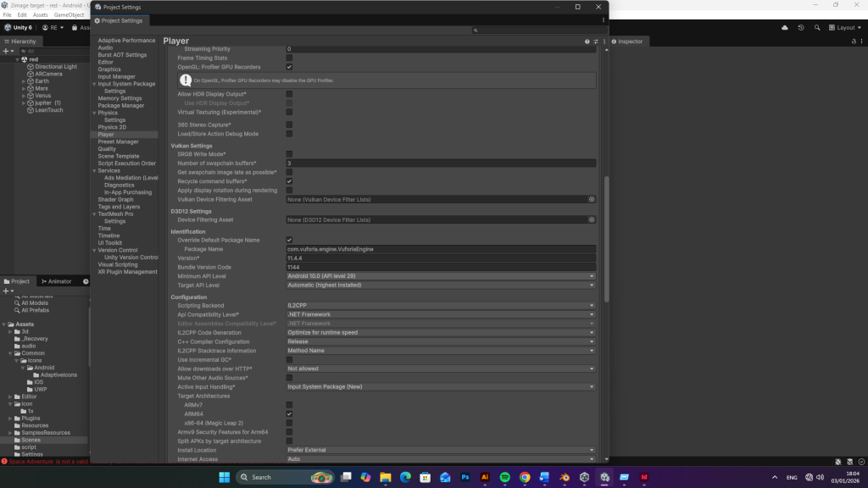
Task: Click the Player settings preset sliders icon
Action: coord(595,41)
